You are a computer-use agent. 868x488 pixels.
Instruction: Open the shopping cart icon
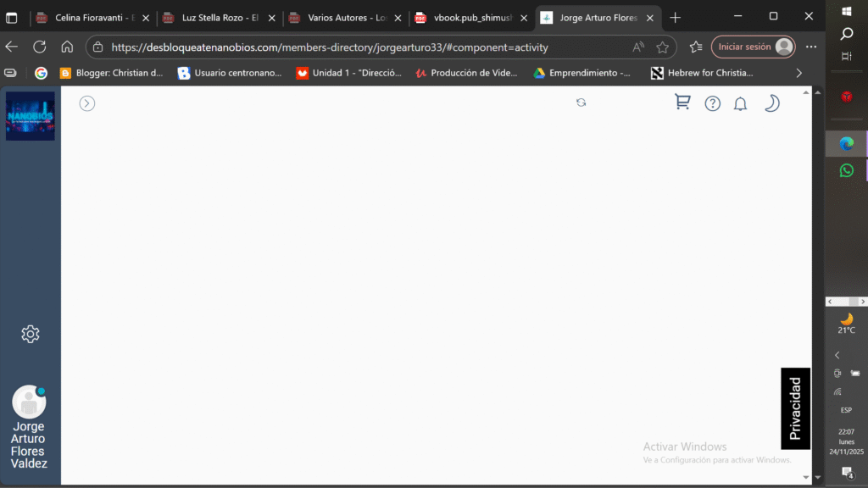682,103
